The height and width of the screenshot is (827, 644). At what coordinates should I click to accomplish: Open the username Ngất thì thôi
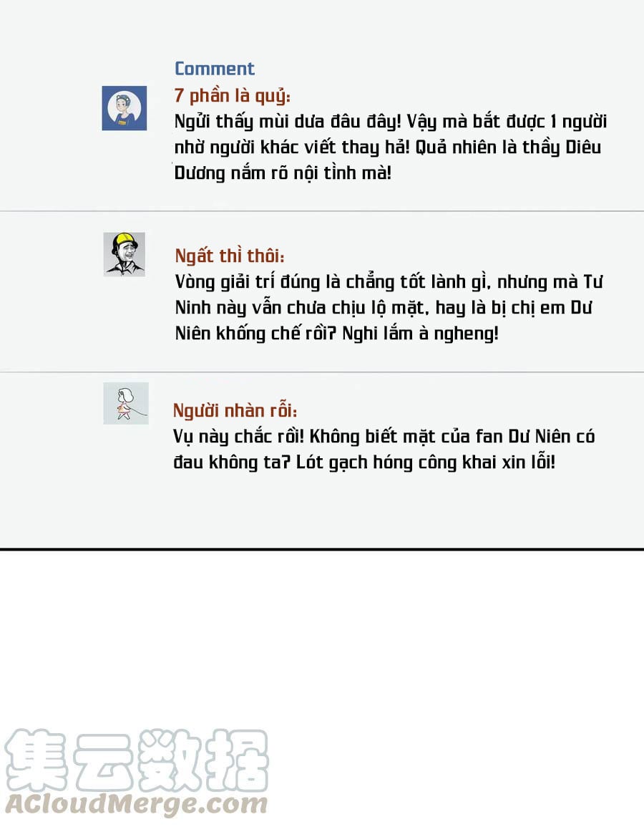(230, 256)
